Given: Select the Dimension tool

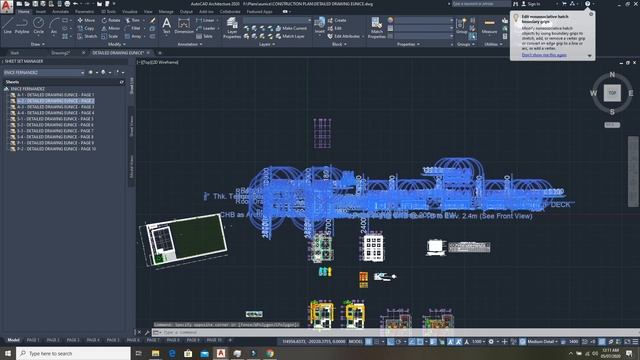Looking at the screenshot, I should coord(184,25).
